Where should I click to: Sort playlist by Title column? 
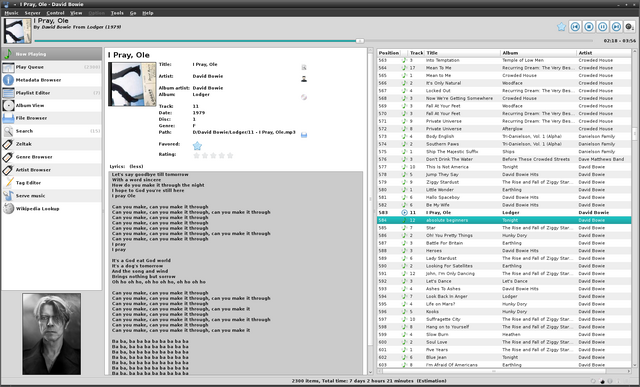(462, 53)
